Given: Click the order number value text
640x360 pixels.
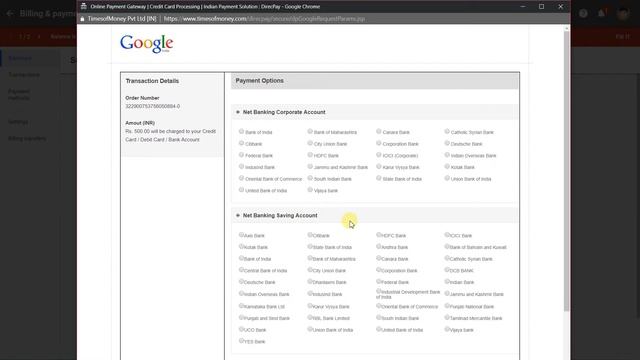Looking at the screenshot, I should point(153,106).
